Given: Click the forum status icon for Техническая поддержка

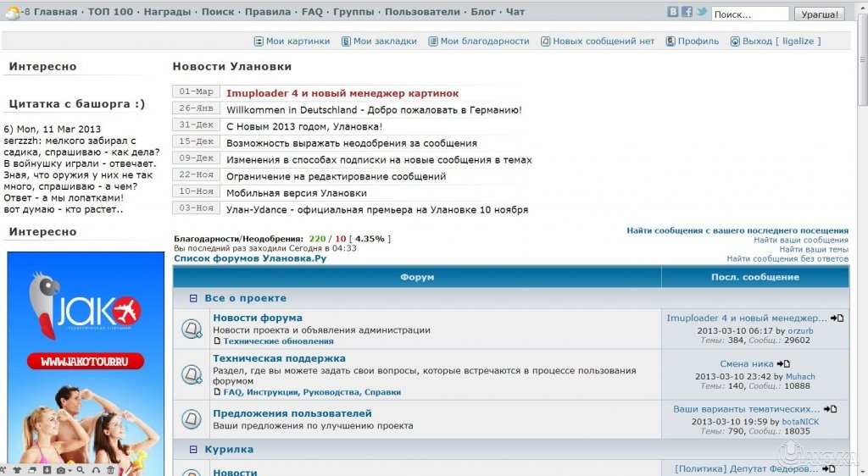Looking at the screenshot, I should pyautogui.click(x=192, y=374).
